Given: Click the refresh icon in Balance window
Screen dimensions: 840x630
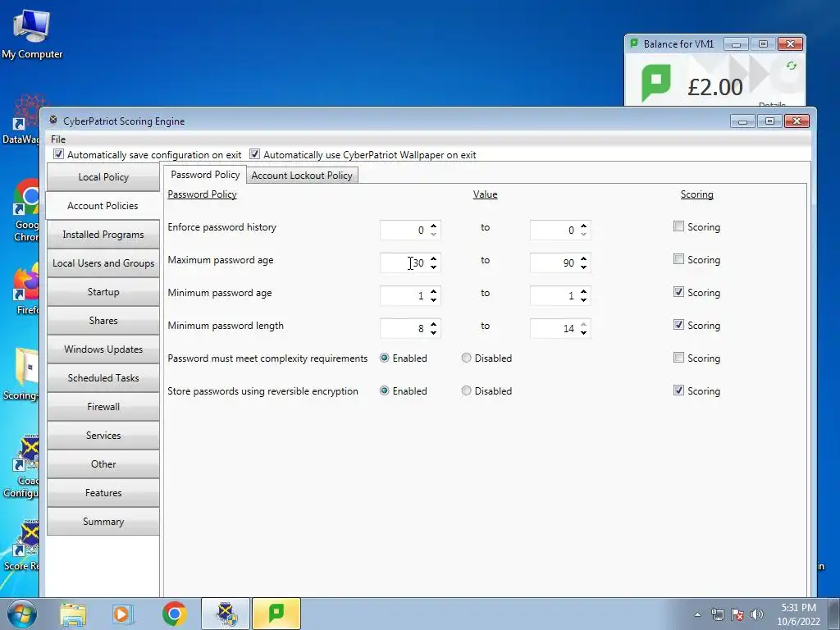Looking at the screenshot, I should coord(792,66).
